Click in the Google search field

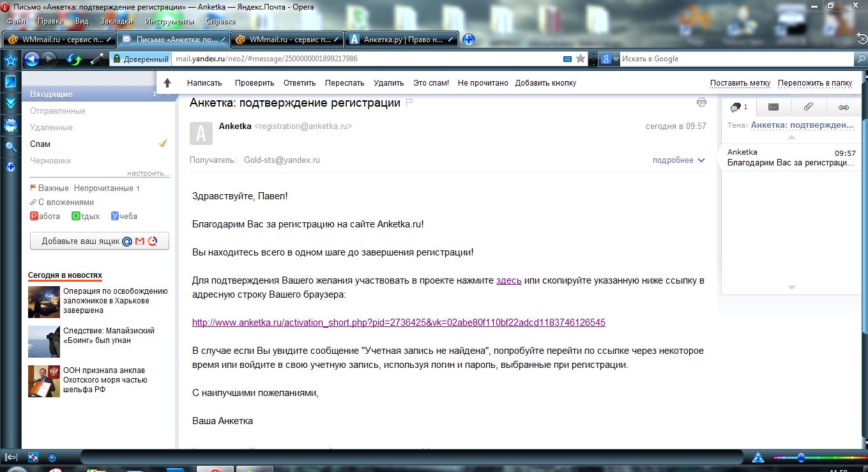[738, 59]
